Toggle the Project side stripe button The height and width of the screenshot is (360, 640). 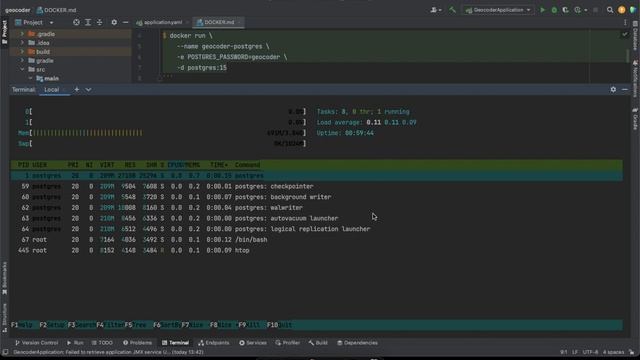point(4,32)
